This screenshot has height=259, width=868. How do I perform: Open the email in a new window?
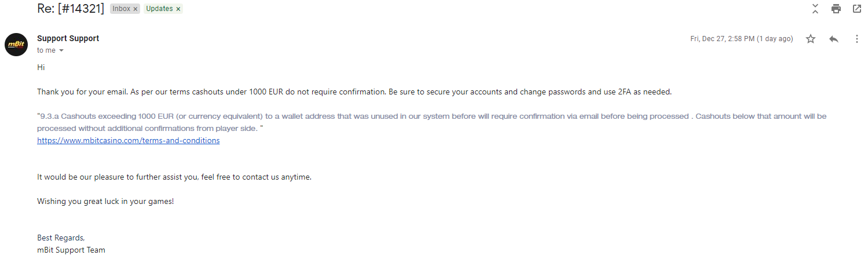click(x=856, y=9)
